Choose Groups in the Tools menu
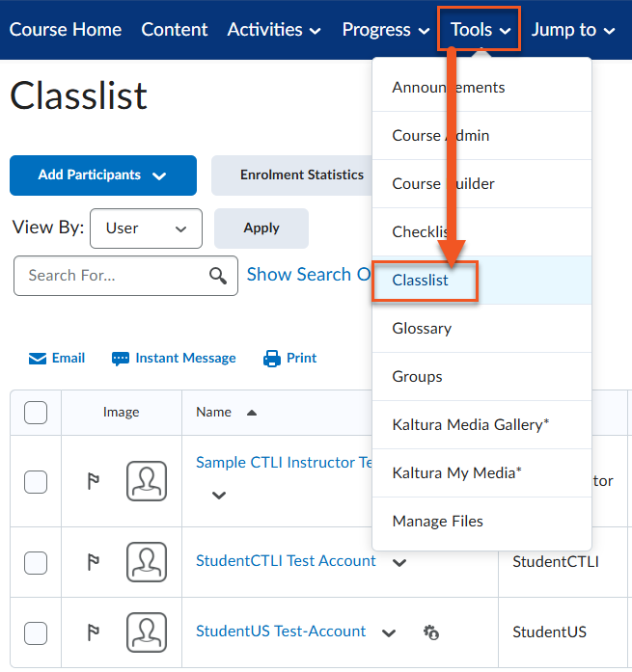The image size is (632, 672). click(417, 377)
